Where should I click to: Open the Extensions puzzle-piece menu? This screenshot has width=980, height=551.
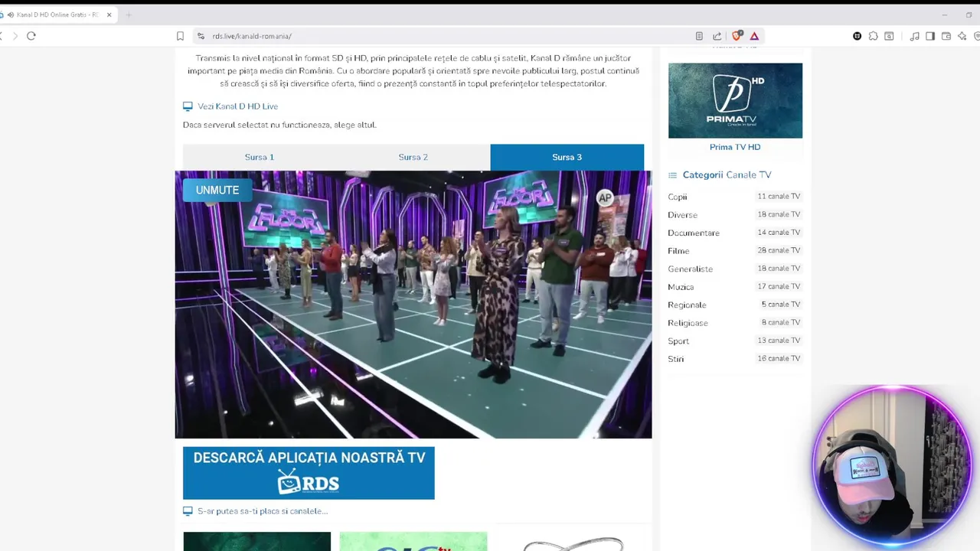click(873, 36)
